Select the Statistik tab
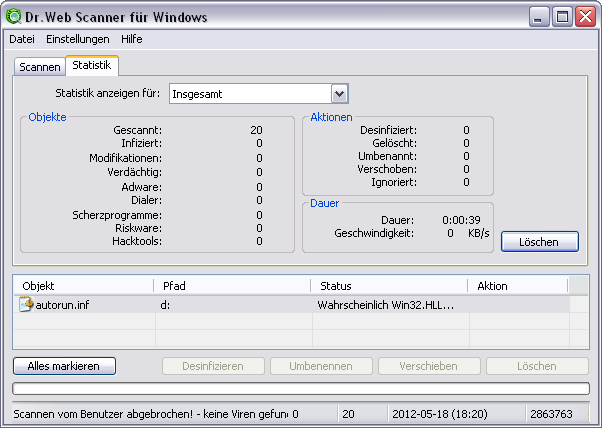602x428 pixels. pos(92,65)
